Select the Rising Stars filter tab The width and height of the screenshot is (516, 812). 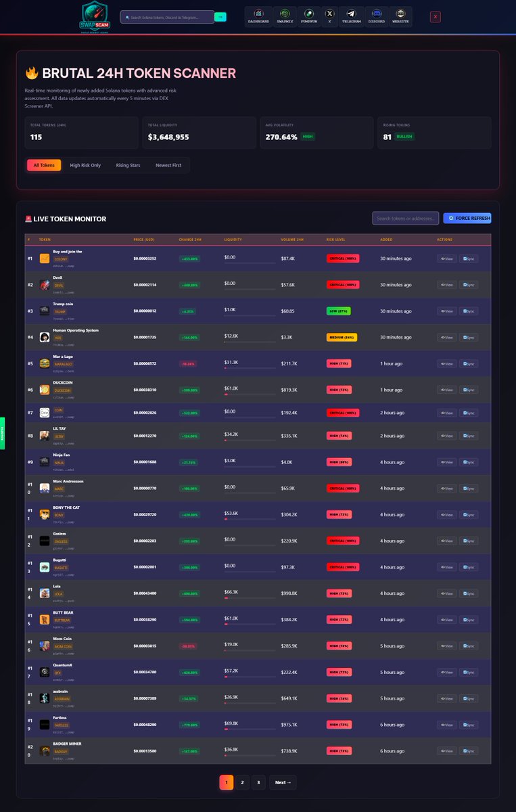pyautogui.click(x=128, y=165)
